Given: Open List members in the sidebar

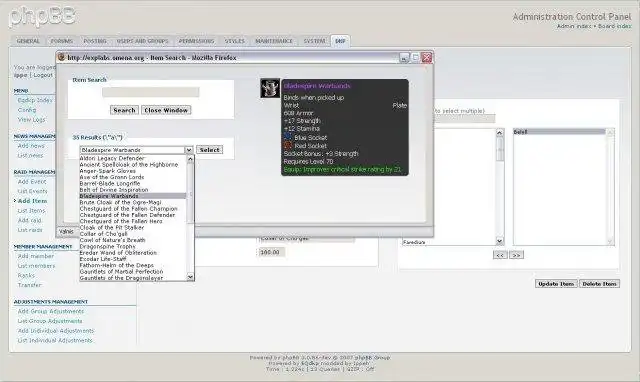Looking at the screenshot, I should 36,266.
